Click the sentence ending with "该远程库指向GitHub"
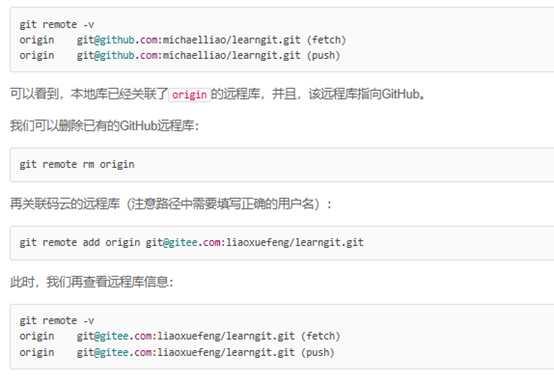 point(217,94)
